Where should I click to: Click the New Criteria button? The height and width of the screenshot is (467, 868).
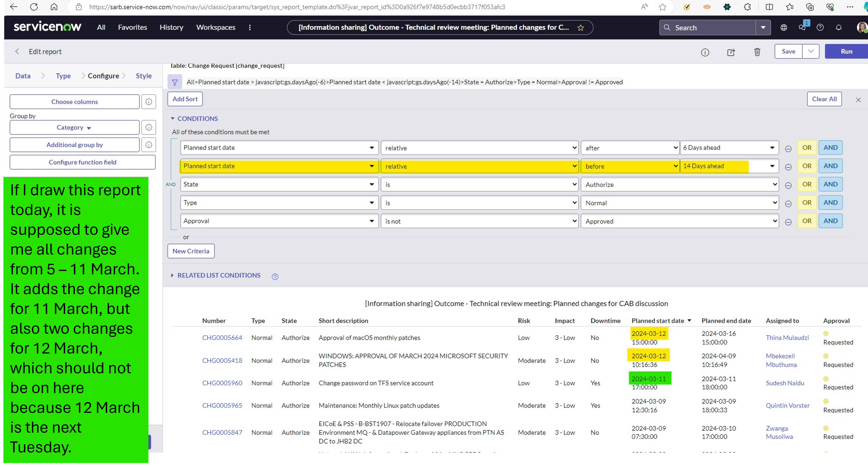pyautogui.click(x=191, y=251)
